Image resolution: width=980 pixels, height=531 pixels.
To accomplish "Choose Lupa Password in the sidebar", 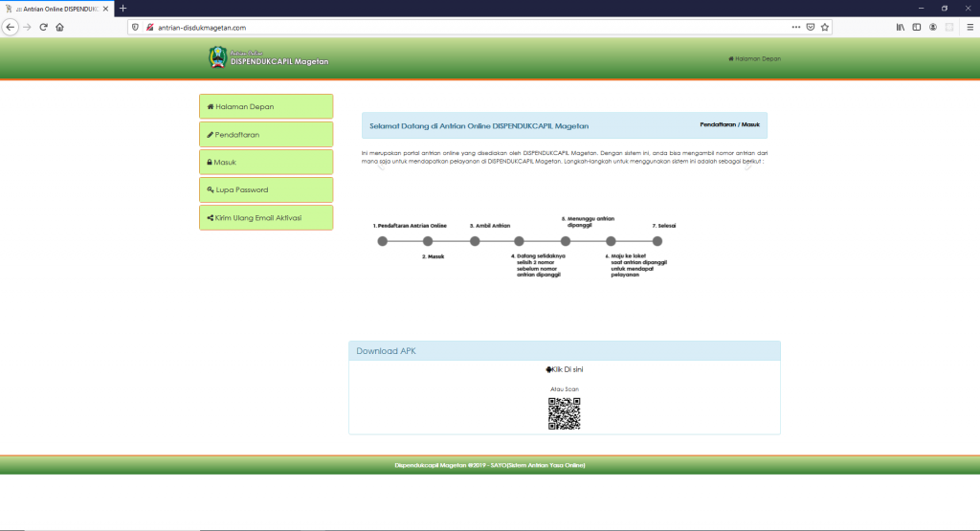I will point(266,189).
